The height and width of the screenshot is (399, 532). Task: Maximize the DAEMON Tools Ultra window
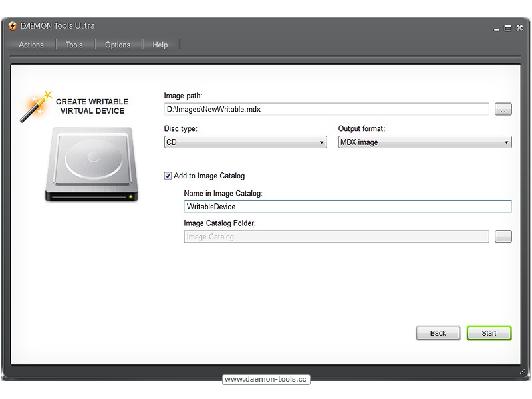507,28
